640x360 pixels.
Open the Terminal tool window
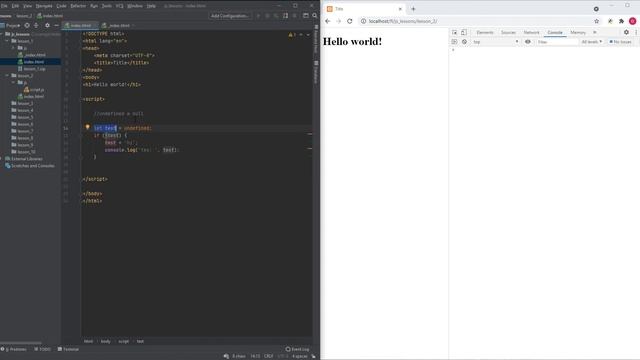68,349
